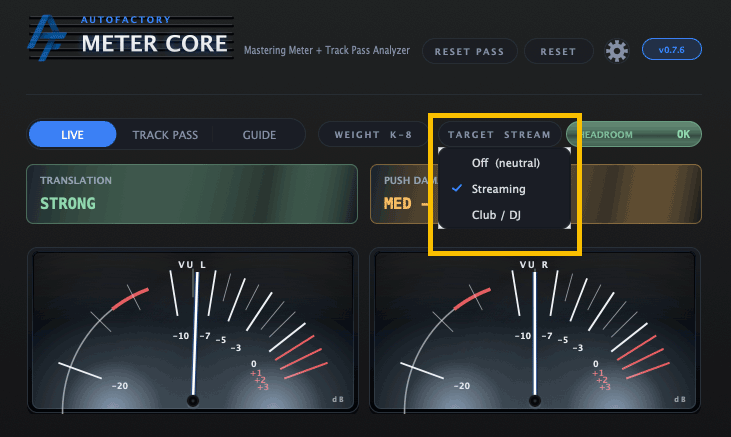Click the Mastering Meter + Track Pass Analyzer subtitle

tap(327, 50)
